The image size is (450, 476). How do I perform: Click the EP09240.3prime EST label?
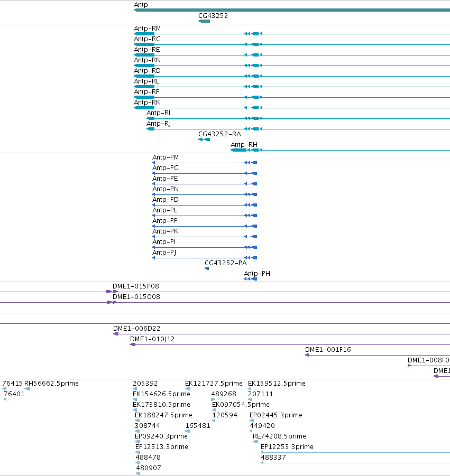[x=161, y=436]
